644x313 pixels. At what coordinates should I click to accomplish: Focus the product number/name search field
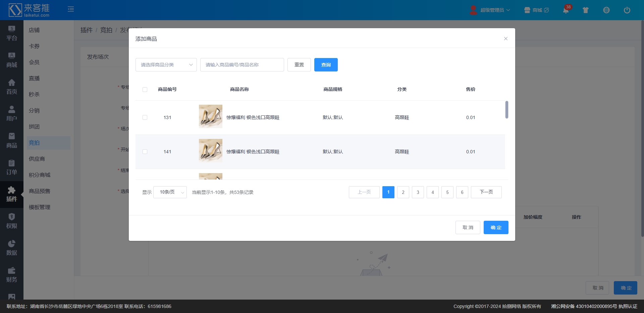click(242, 65)
